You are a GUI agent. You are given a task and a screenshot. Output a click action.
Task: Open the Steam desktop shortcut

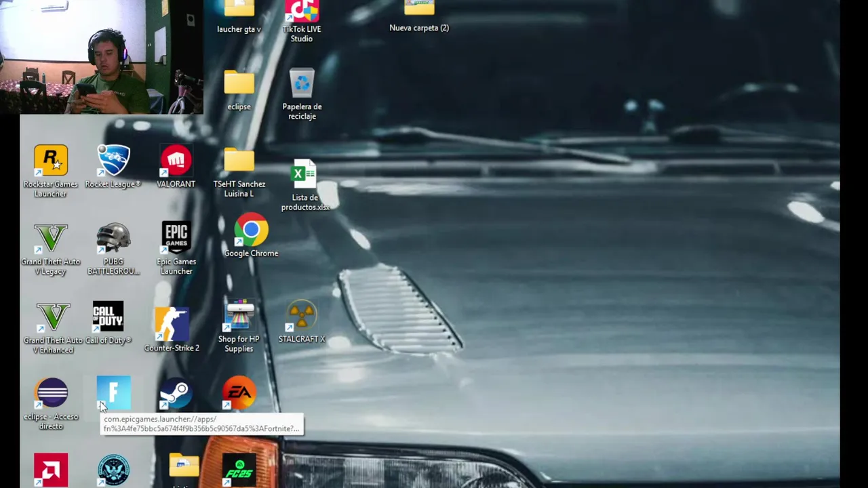[176, 394]
